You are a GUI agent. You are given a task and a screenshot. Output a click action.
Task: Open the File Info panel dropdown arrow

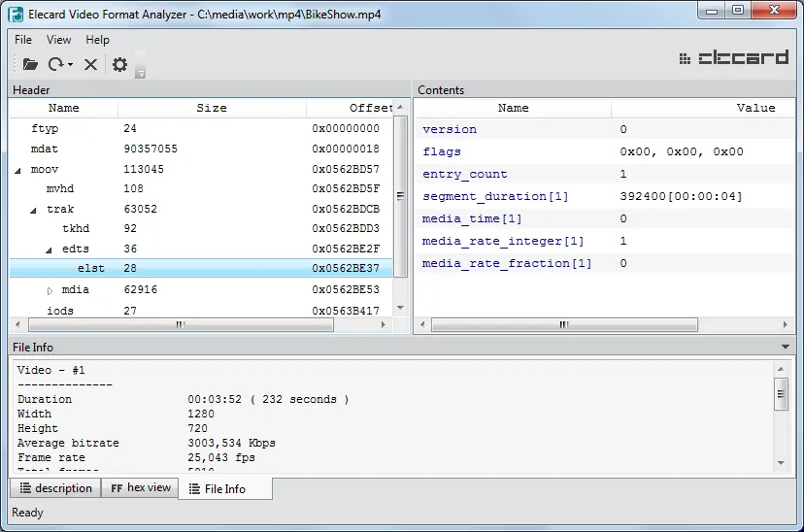tap(786, 348)
